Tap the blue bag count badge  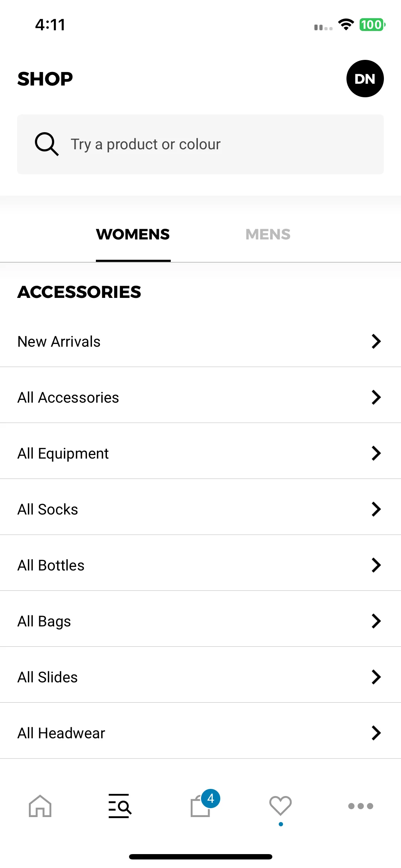point(211,799)
